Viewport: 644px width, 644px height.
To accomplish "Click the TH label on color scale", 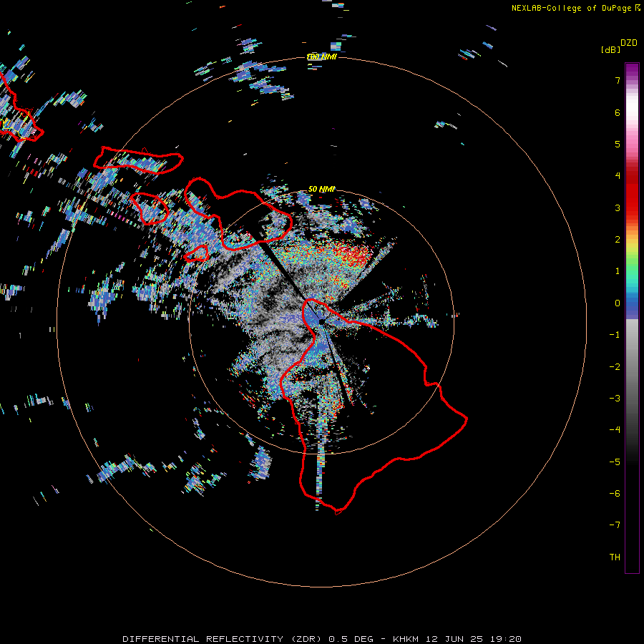I will tap(615, 557).
